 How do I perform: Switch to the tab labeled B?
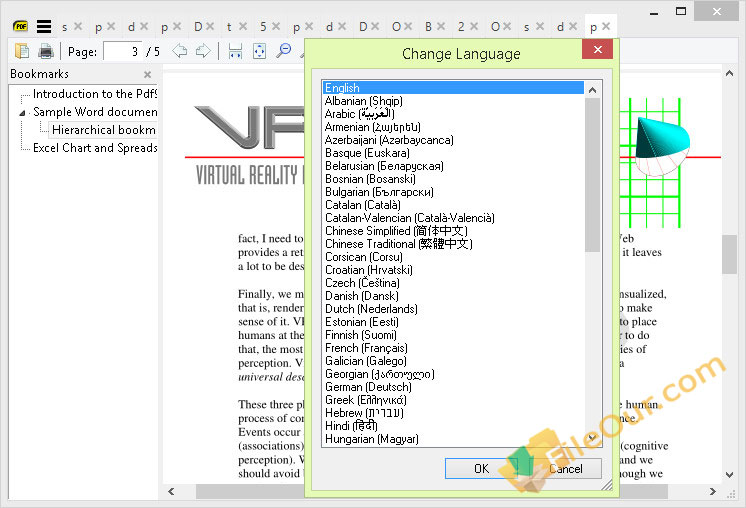click(x=428, y=27)
